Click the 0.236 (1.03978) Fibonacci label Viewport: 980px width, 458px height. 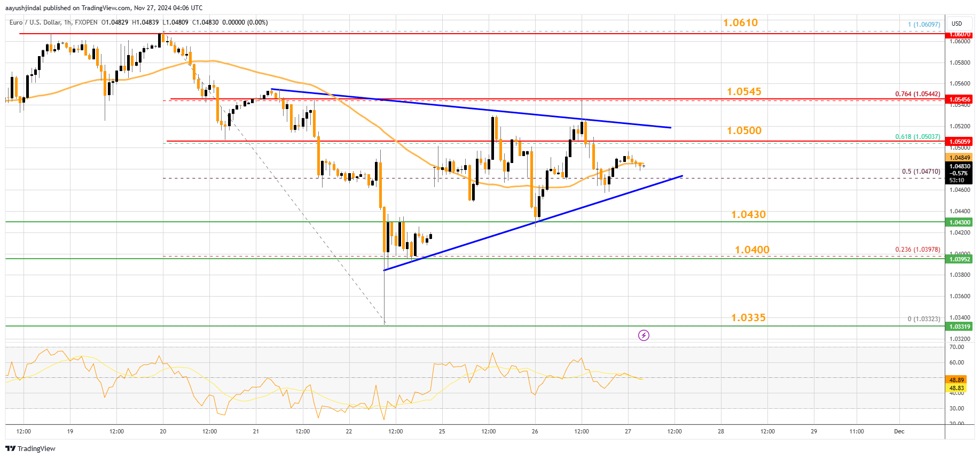(918, 250)
